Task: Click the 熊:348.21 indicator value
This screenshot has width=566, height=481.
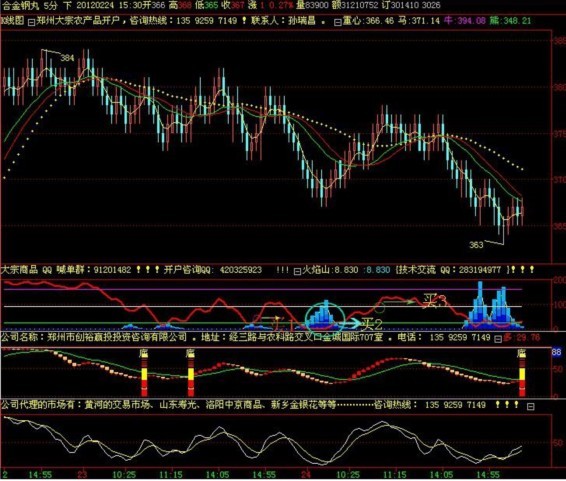Action: click(x=510, y=21)
